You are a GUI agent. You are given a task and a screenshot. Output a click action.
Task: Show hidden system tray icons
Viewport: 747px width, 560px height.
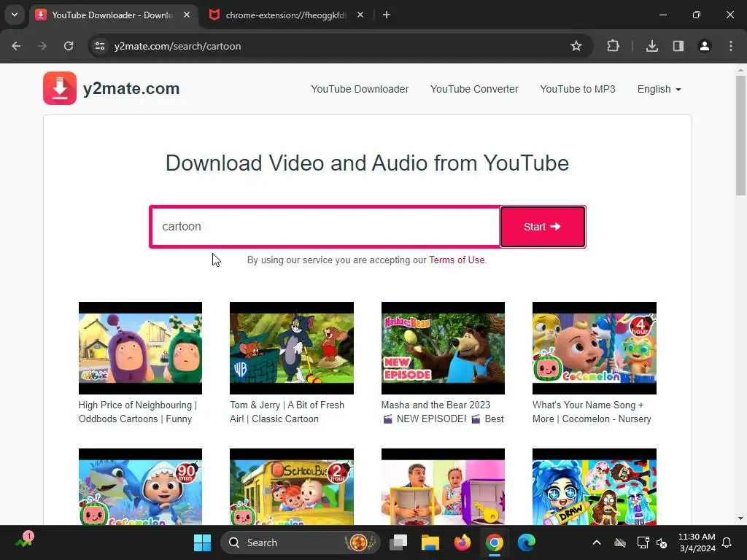596,542
